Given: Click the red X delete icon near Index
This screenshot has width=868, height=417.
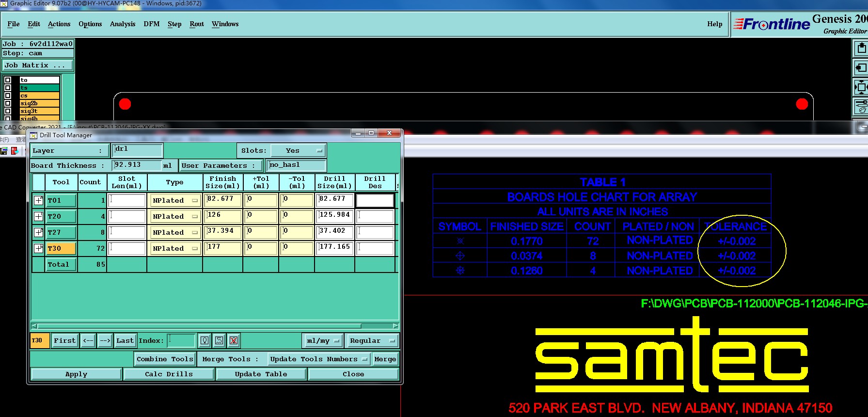Looking at the screenshot, I should [x=234, y=340].
